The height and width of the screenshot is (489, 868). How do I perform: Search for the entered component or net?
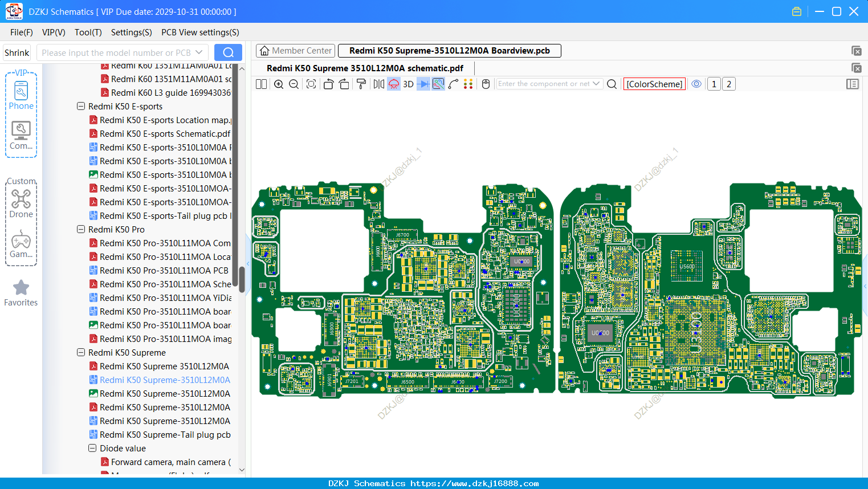click(x=612, y=84)
